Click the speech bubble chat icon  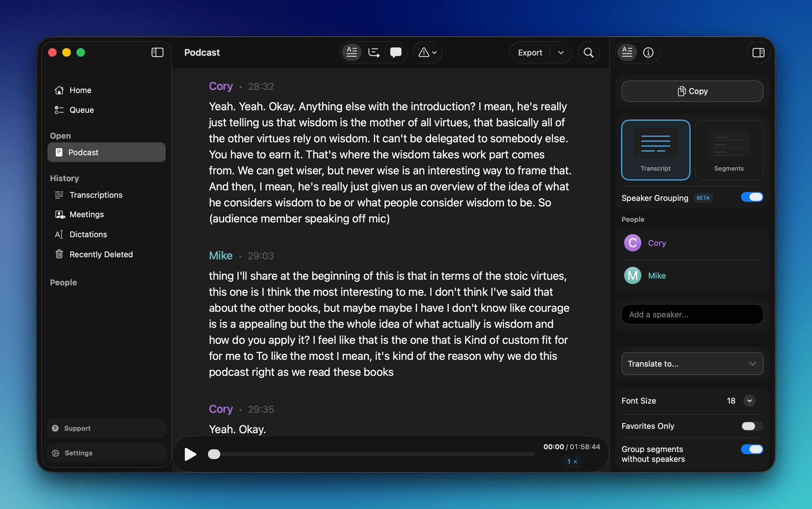(396, 52)
